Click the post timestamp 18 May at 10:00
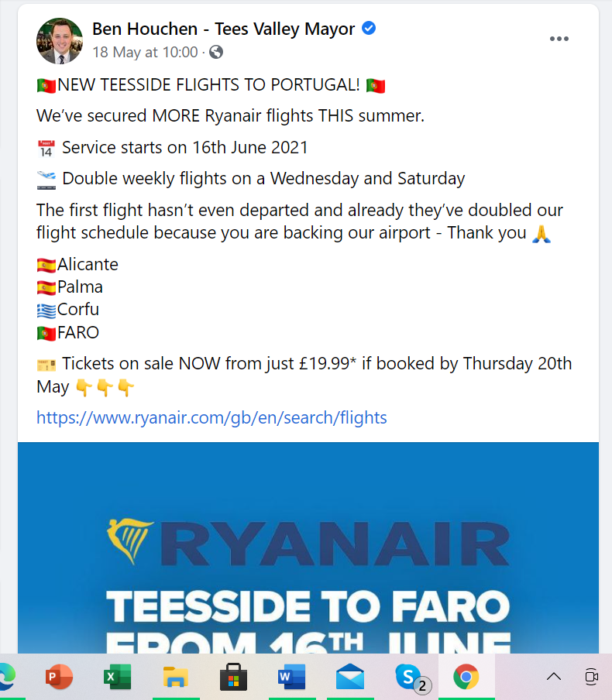Image resolution: width=612 pixels, height=700 pixels. (x=146, y=53)
